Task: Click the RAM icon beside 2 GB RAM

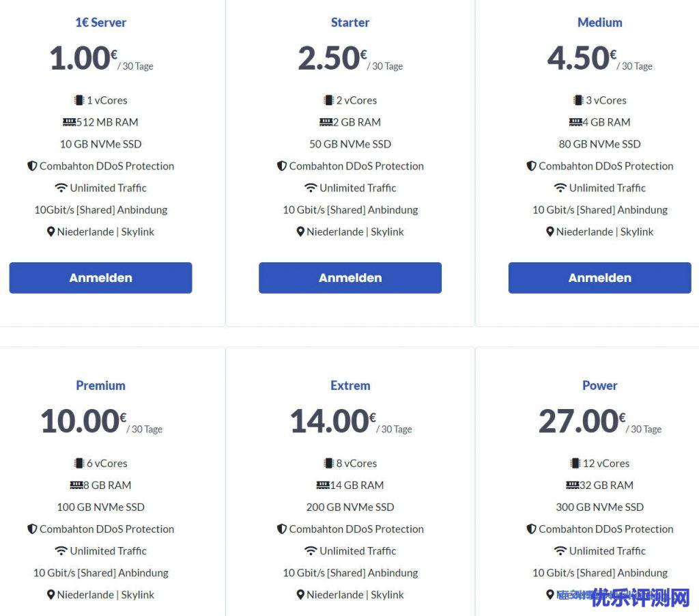Action: tap(326, 122)
